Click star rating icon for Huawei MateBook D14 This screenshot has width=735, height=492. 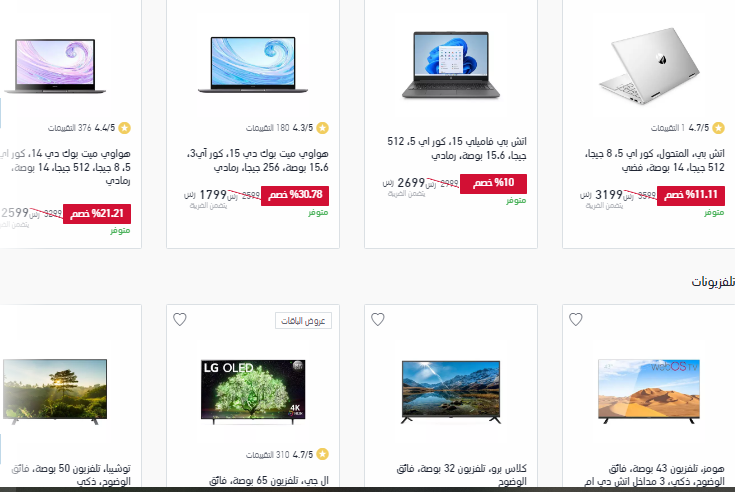pos(124,128)
